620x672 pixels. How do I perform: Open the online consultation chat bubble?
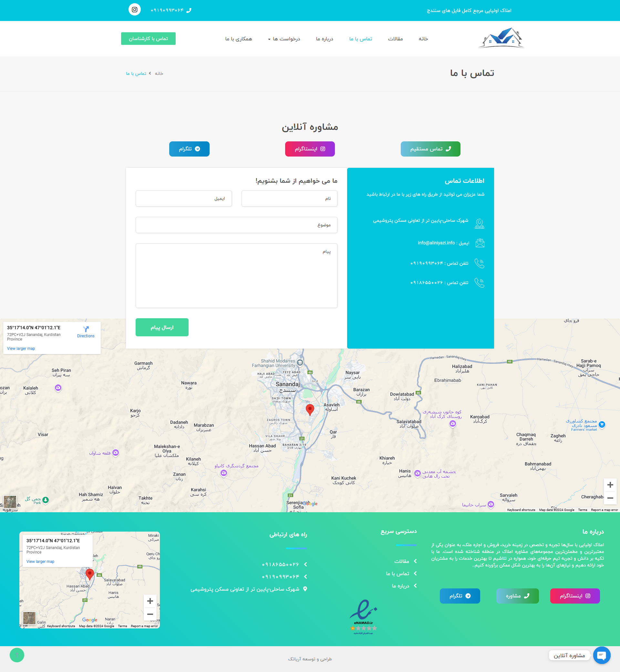602,655
